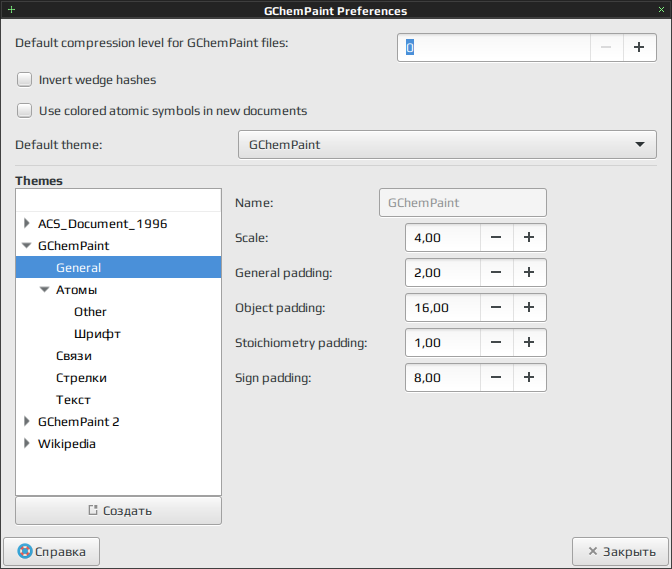This screenshot has height=569, width=672.
Task: Decrease General padding with minus
Action: coord(496,273)
